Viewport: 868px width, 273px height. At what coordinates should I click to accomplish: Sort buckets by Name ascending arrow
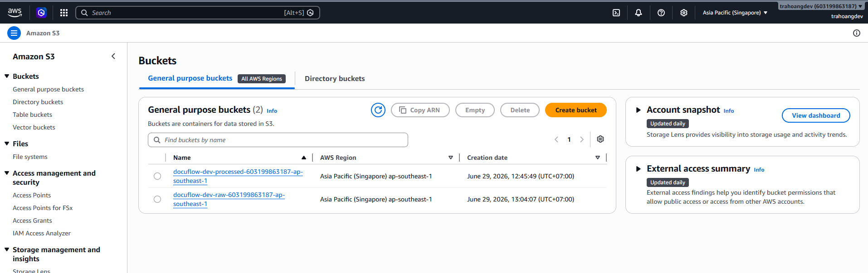point(304,158)
